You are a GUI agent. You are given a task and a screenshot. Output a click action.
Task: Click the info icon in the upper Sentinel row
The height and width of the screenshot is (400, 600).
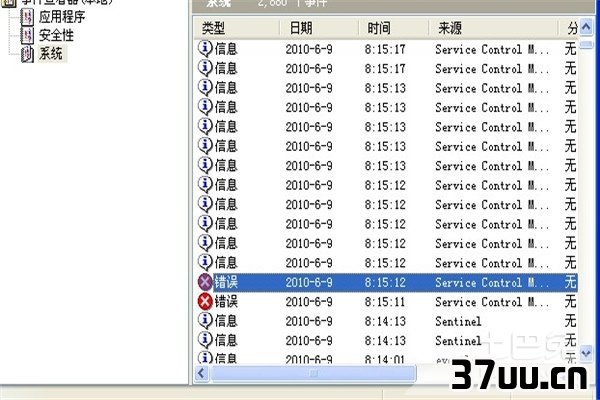(205, 321)
